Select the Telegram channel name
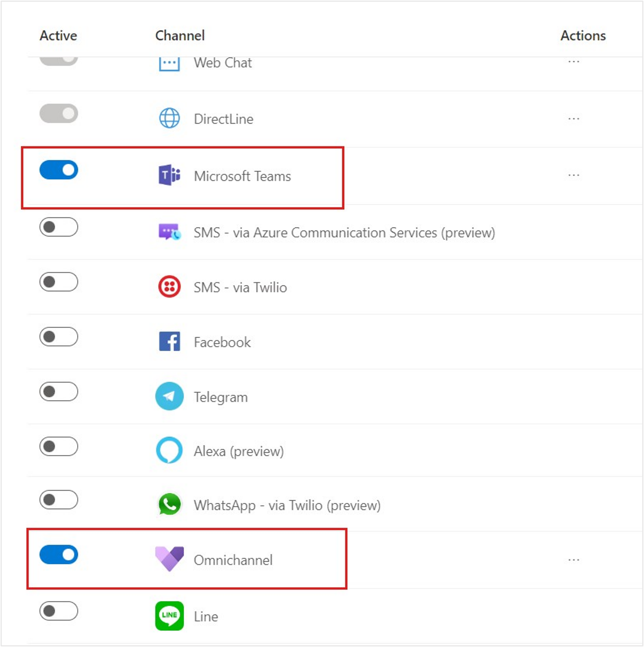The width and height of the screenshot is (644, 647). (x=221, y=398)
